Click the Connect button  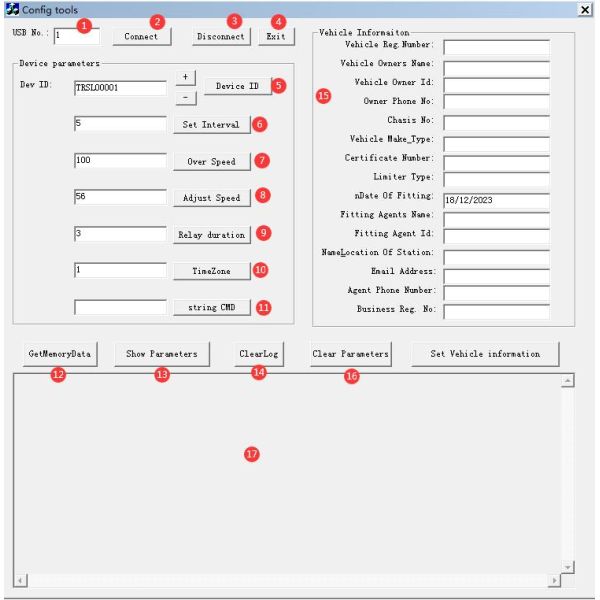[141, 36]
